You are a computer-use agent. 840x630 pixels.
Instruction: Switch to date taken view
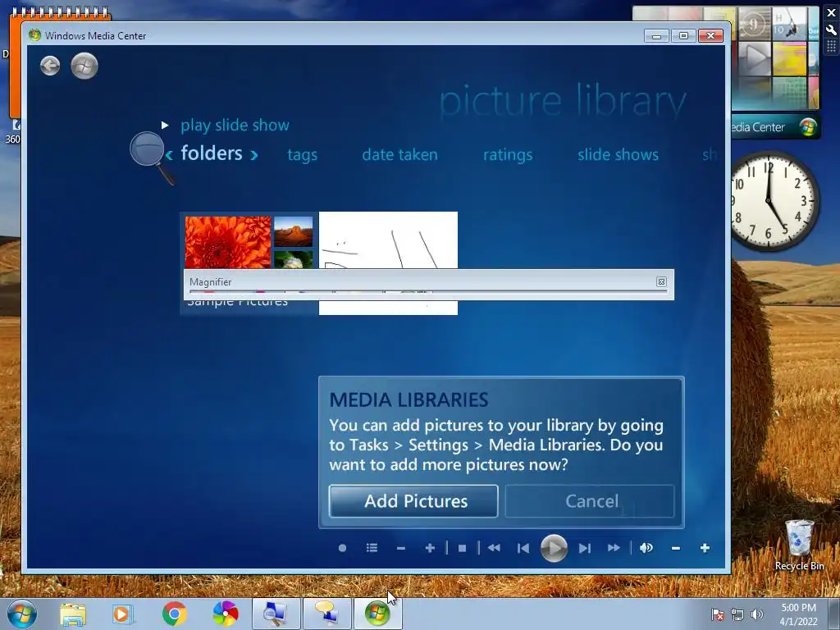pos(399,155)
